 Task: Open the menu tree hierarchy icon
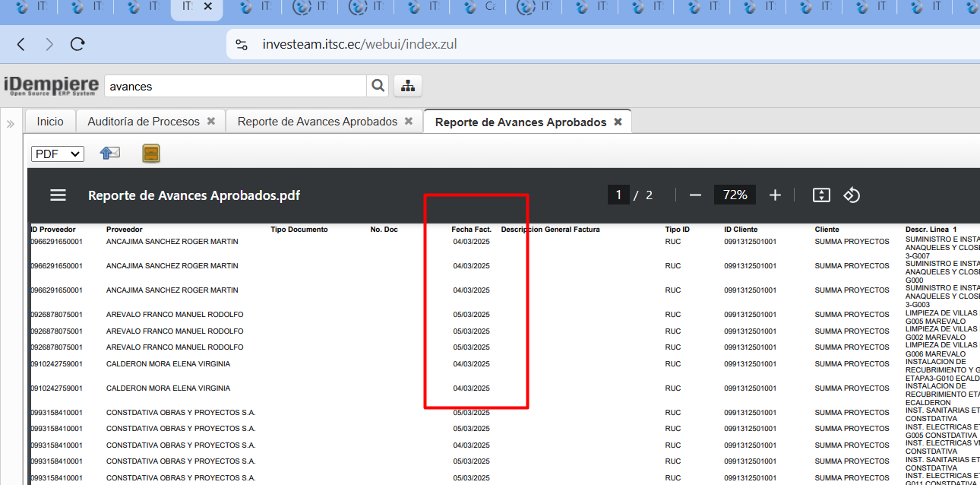click(408, 86)
